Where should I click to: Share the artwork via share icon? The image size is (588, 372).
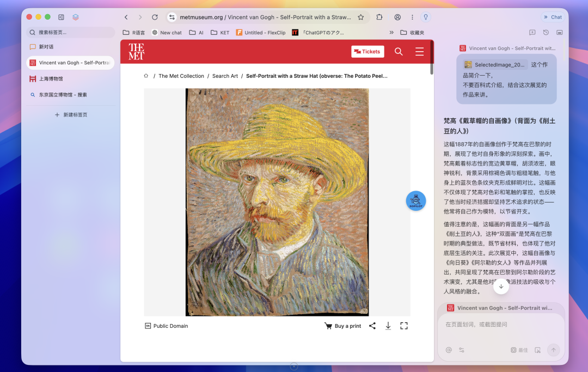(x=372, y=326)
